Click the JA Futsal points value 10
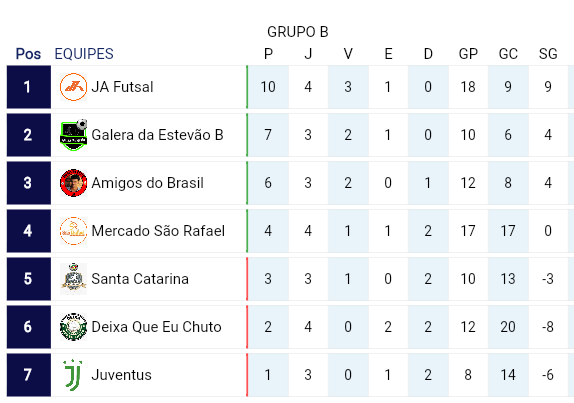The width and height of the screenshot is (574, 403). point(268,87)
